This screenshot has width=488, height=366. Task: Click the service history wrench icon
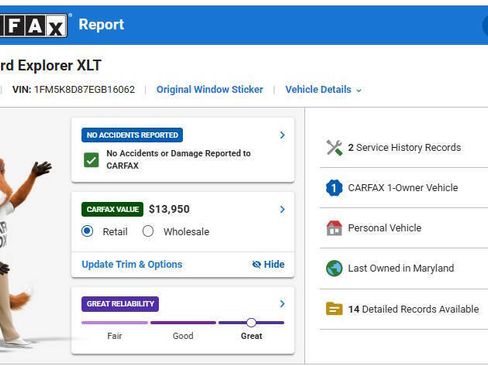click(x=334, y=147)
